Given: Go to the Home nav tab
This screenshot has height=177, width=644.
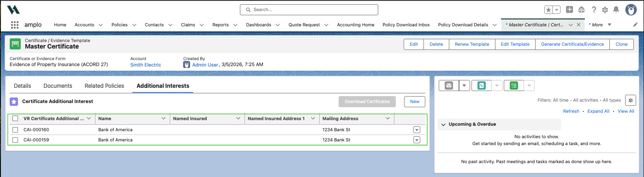Looking at the screenshot, I should tap(60, 24).
